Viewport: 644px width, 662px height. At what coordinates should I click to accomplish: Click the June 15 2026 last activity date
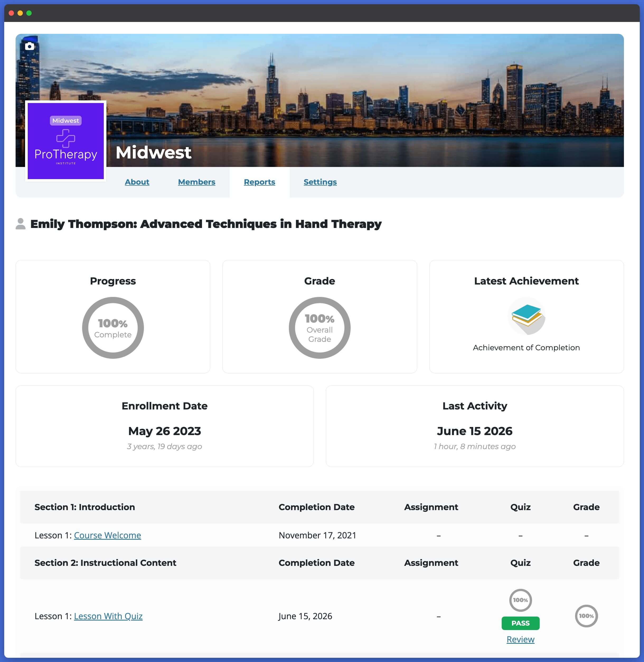474,431
